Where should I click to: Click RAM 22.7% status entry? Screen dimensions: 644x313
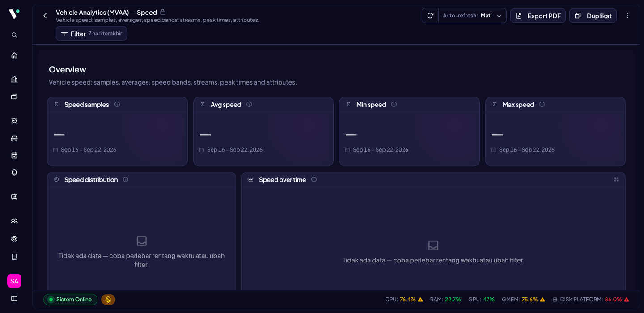[445, 300]
